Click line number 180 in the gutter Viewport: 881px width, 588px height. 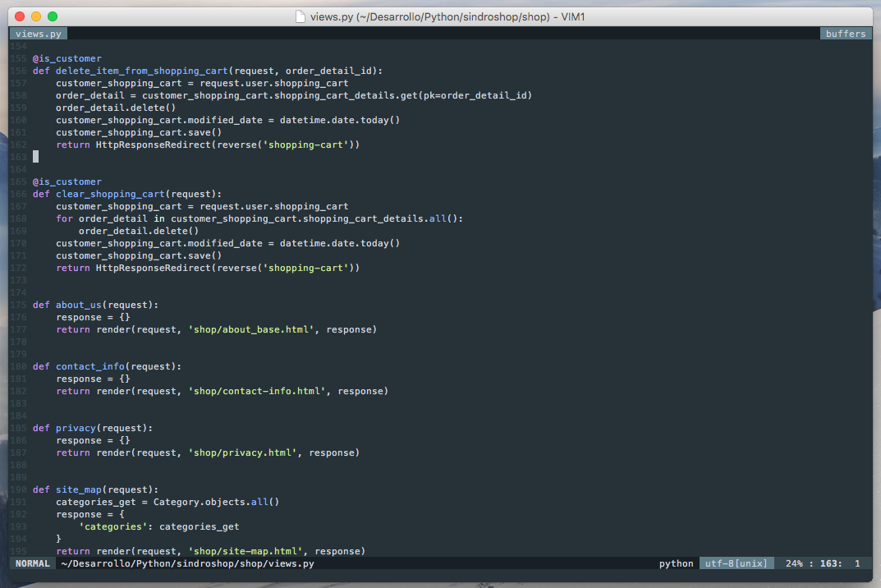click(x=18, y=366)
